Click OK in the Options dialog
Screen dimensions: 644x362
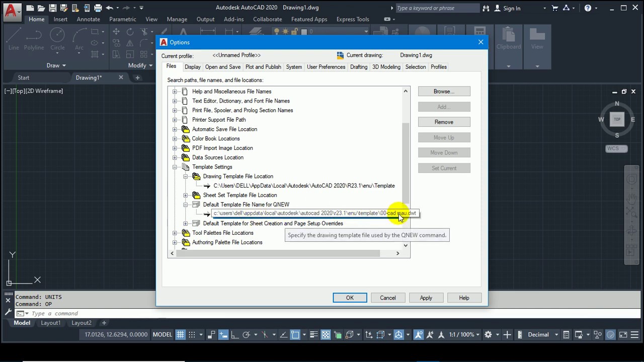pyautogui.click(x=350, y=298)
